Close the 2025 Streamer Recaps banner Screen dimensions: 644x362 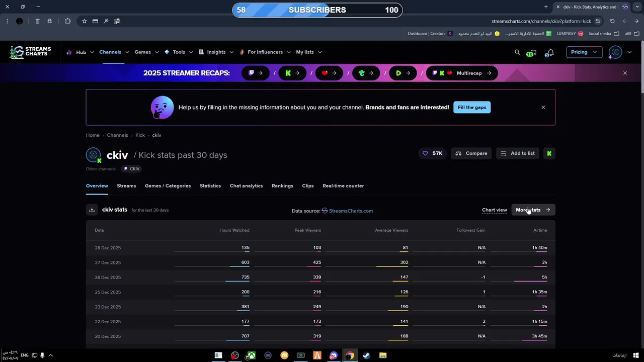pos(625,73)
